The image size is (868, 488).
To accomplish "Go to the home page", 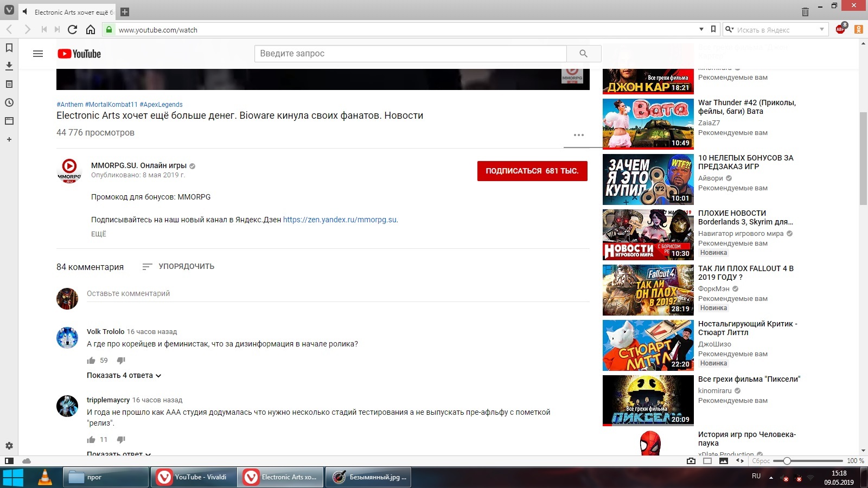I will pos(91,29).
